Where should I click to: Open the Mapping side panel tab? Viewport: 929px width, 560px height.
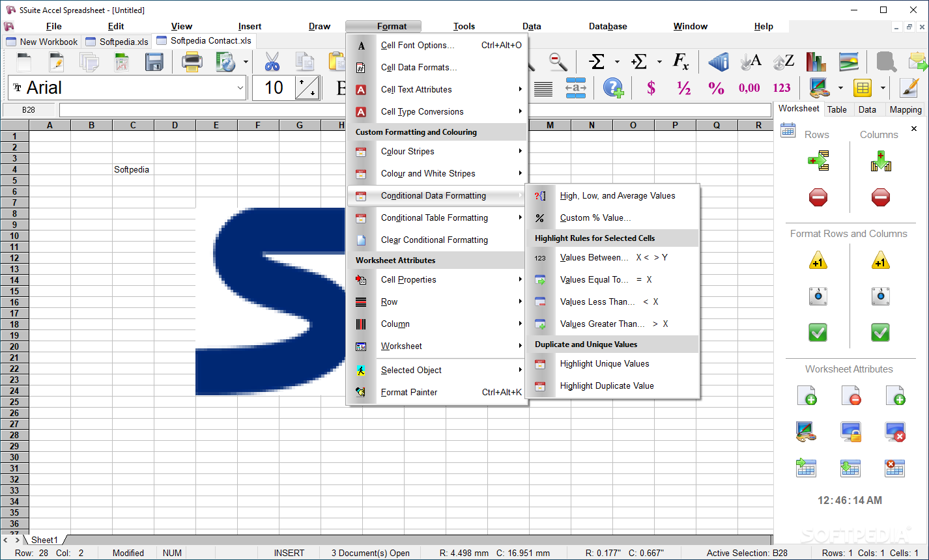pos(906,109)
